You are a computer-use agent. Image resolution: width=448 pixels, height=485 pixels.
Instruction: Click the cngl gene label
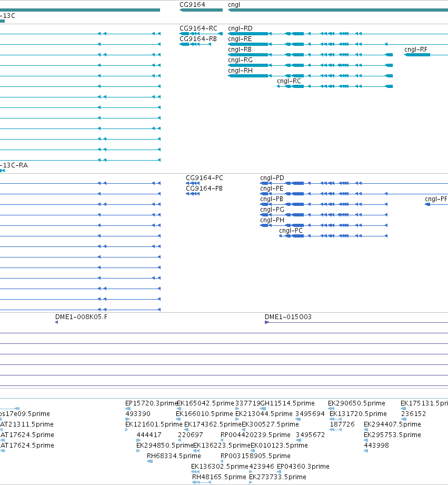coord(234,5)
